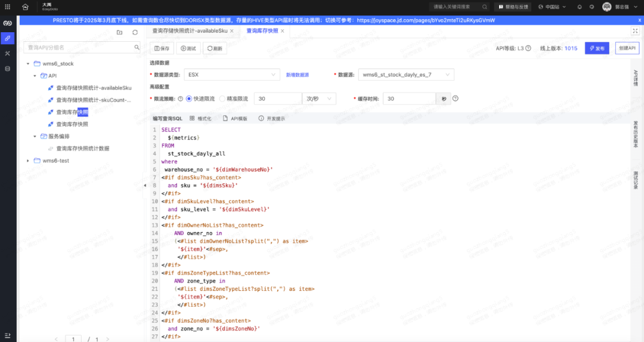Click the magnifier in API search box
This screenshot has height=342, width=644.
click(x=137, y=47)
